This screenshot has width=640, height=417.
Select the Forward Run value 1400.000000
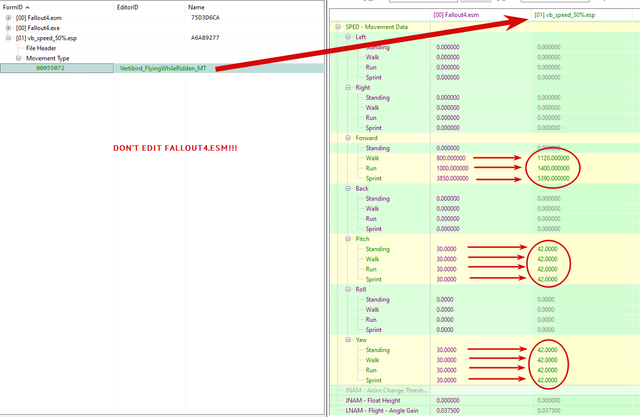(553, 168)
